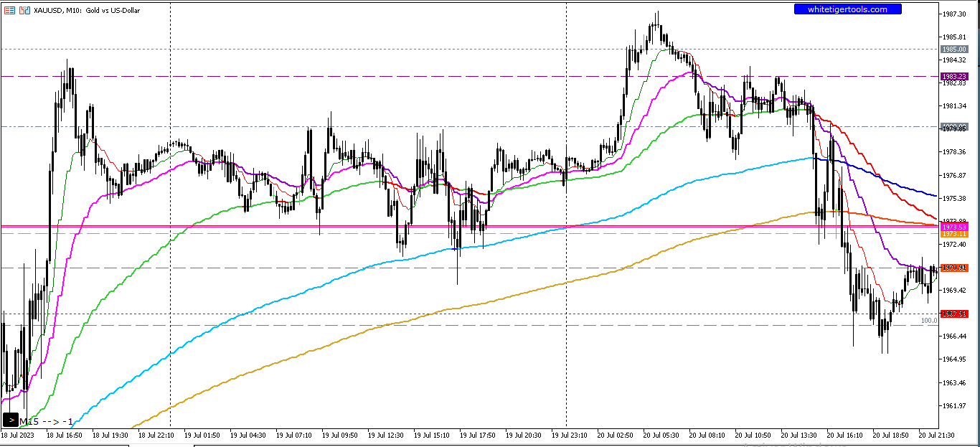Click the "20 Jul 13:30" time label
The width and height of the screenshot is (980, 447).
click(x=799, y=435)
